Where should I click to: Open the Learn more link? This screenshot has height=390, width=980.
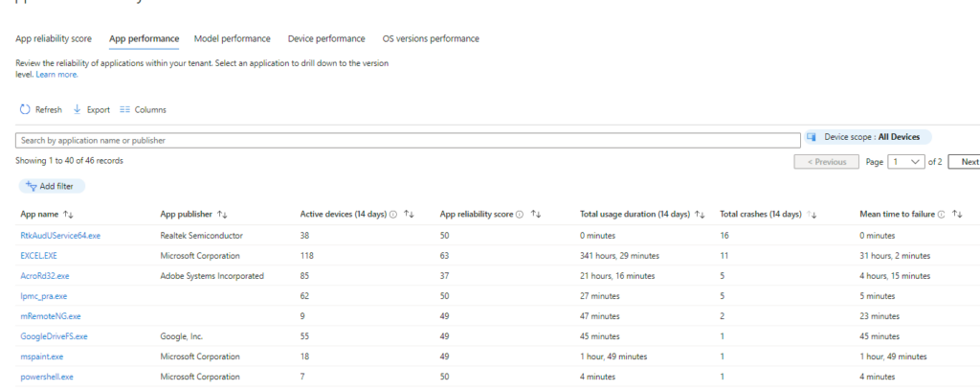(x=56, y=74)
